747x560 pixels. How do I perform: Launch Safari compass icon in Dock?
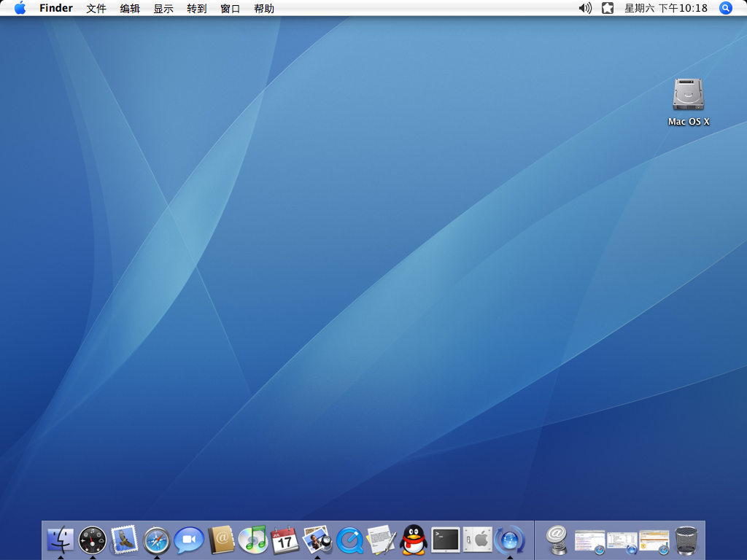coord(157,540)
